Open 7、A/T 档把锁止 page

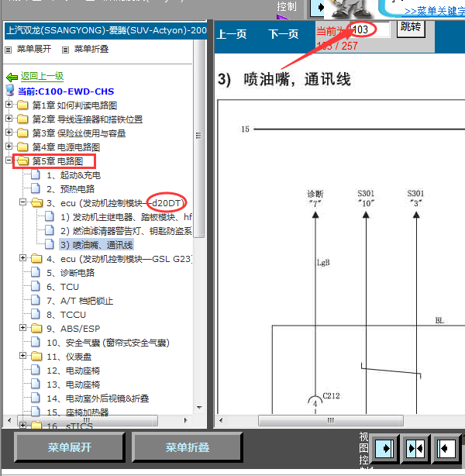(x=80, y=301)
